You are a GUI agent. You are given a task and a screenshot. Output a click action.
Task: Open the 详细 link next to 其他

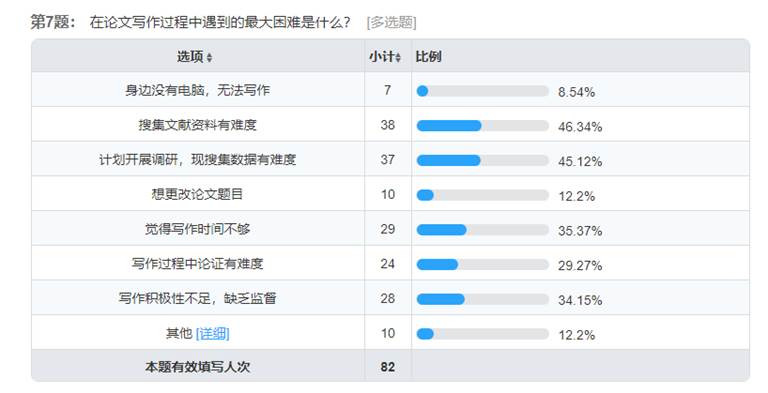(213, 334)
